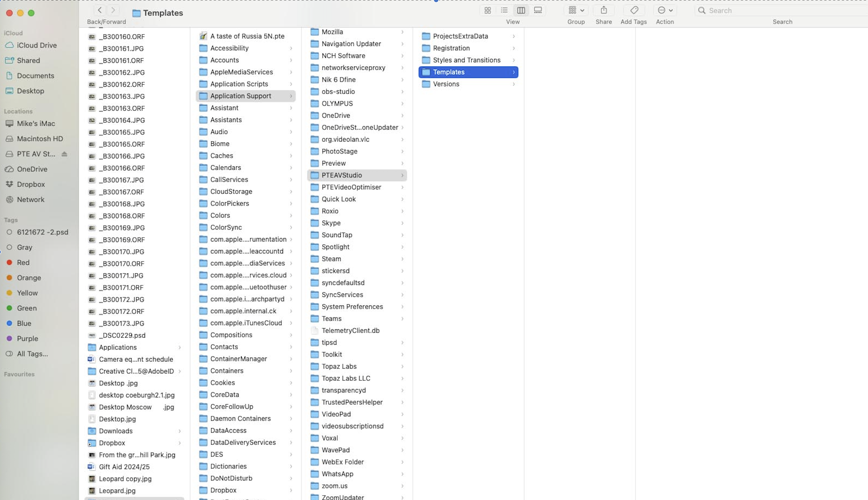
Task: Select the PTEVideoOptimiser folder
Action: click(x=351, y=187)
